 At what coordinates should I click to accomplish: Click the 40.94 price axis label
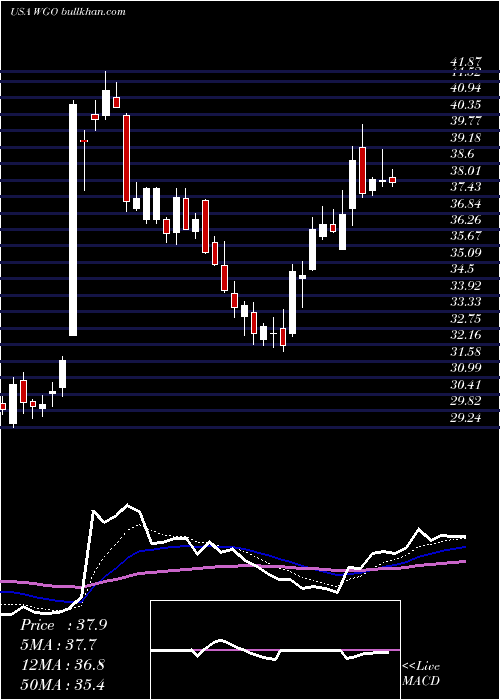click(x=466, y=88)
